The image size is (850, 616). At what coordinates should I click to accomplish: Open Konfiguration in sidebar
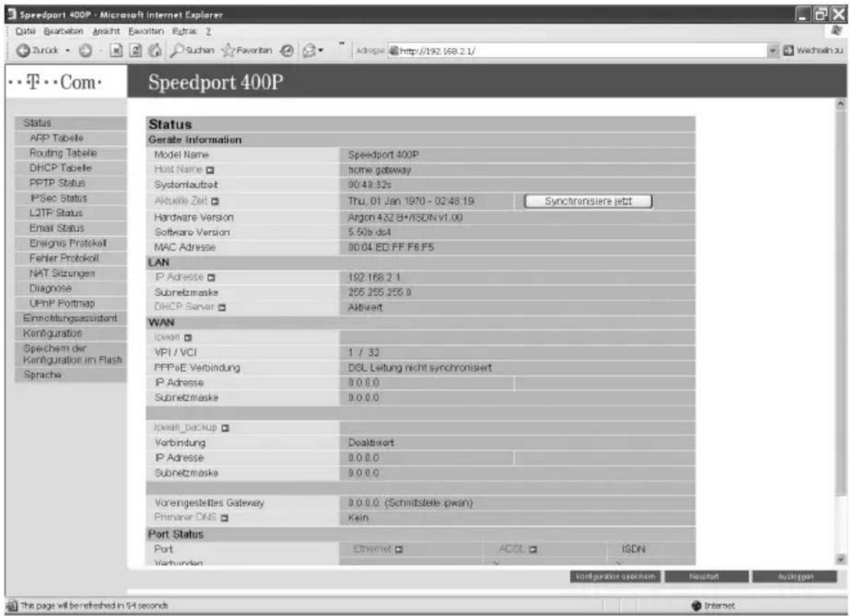(x=70, y=333)
